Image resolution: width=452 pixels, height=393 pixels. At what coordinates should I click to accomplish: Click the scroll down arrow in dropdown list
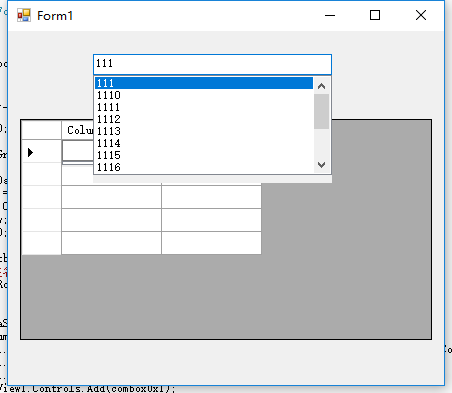click(321, 165)
